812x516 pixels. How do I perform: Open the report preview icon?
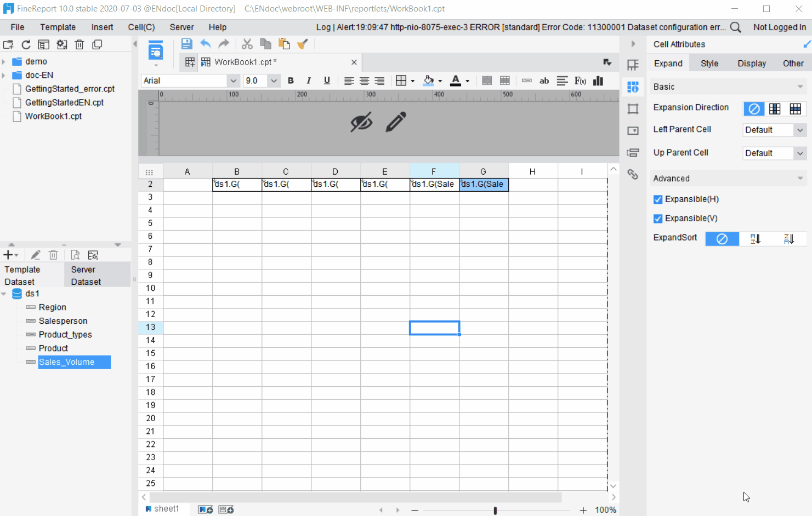[156, 51]
